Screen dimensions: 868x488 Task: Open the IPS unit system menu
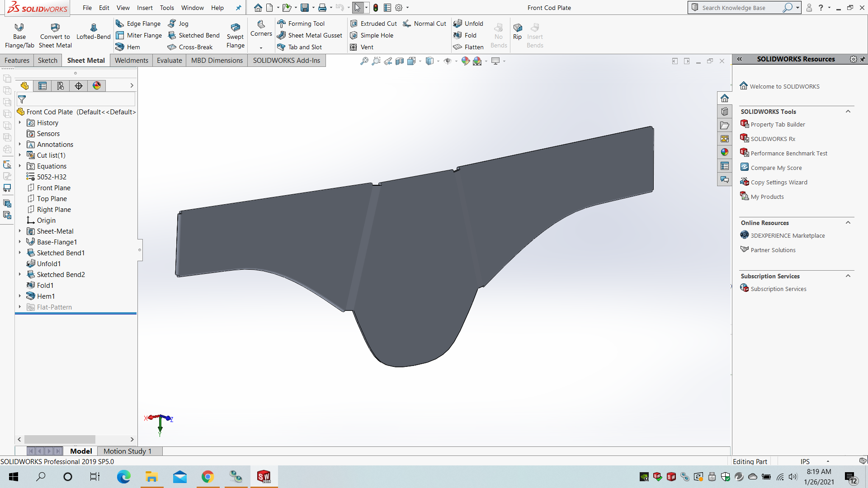[x=815, y=461]
